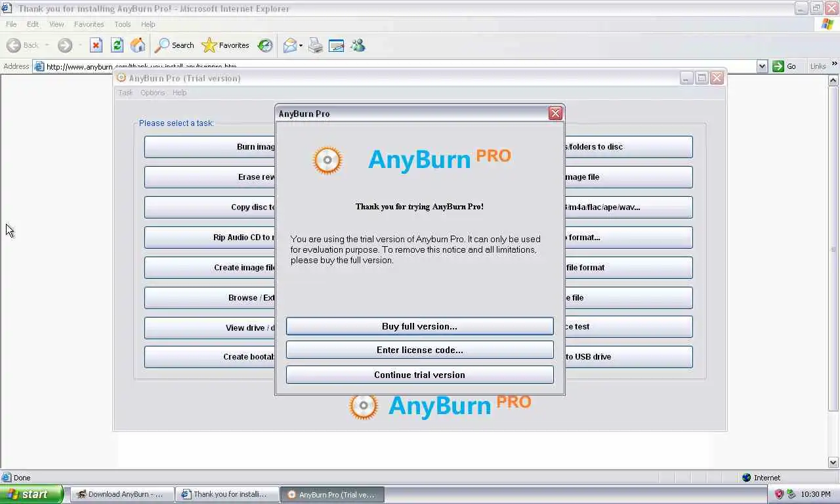Click Buy full version button
The width and height of the screenshot is (840, 504).
coord(420,326)
